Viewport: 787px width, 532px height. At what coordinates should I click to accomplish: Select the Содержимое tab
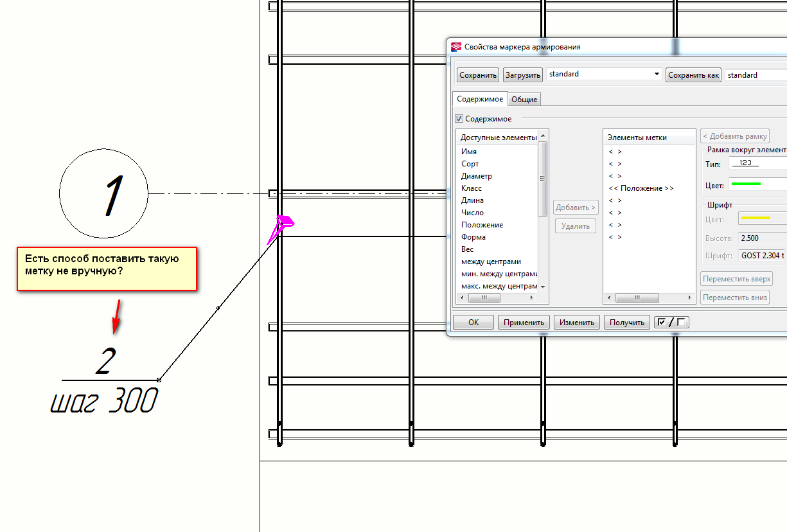pos(480,100)
